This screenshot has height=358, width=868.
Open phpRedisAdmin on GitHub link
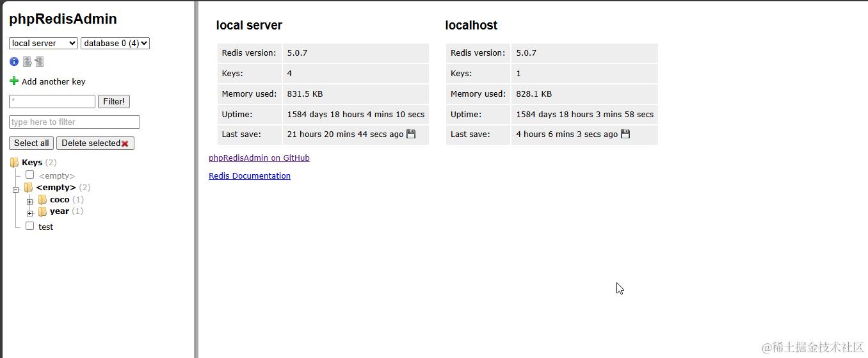(259, 158)
